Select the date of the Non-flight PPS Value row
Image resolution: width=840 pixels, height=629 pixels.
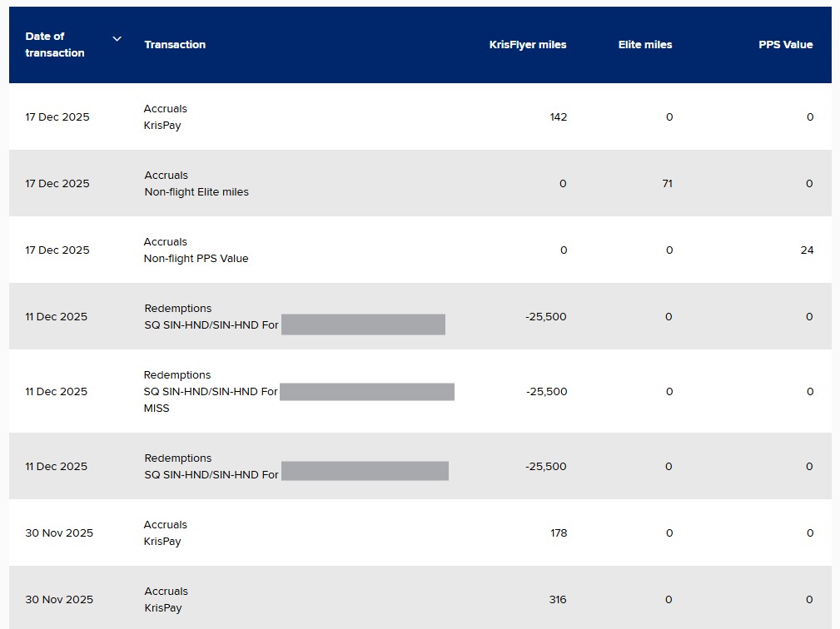[57, 250]
